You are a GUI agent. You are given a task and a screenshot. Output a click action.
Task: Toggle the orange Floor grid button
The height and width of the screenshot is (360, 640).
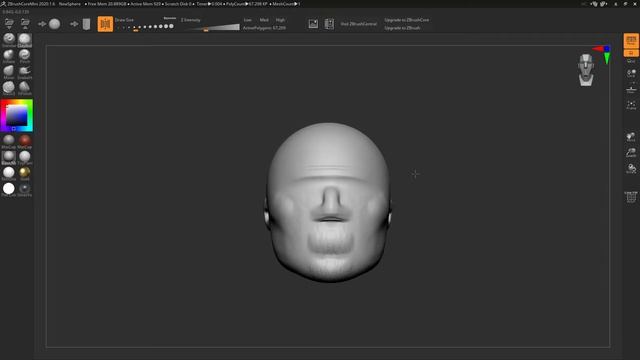point(631,53)
